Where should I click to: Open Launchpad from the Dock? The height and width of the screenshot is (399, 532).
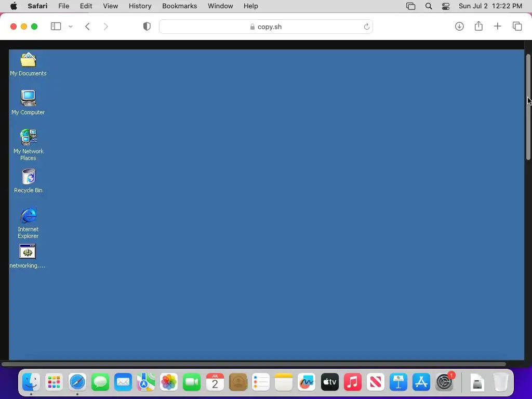coord(54,382)
